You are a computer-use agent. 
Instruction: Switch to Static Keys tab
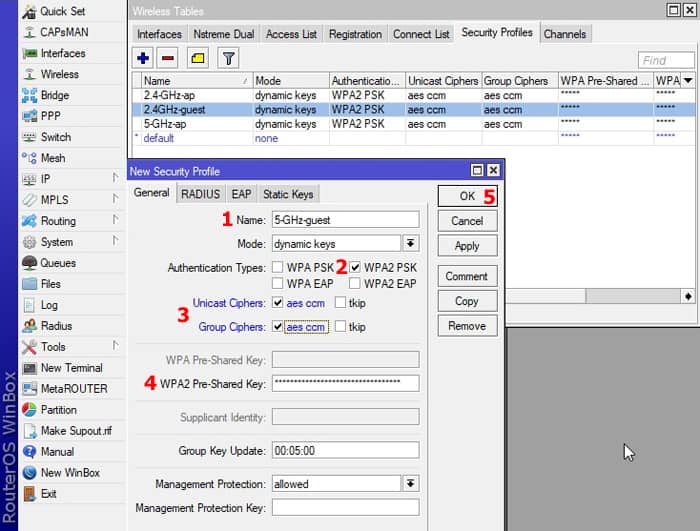[x=288, y=194]
